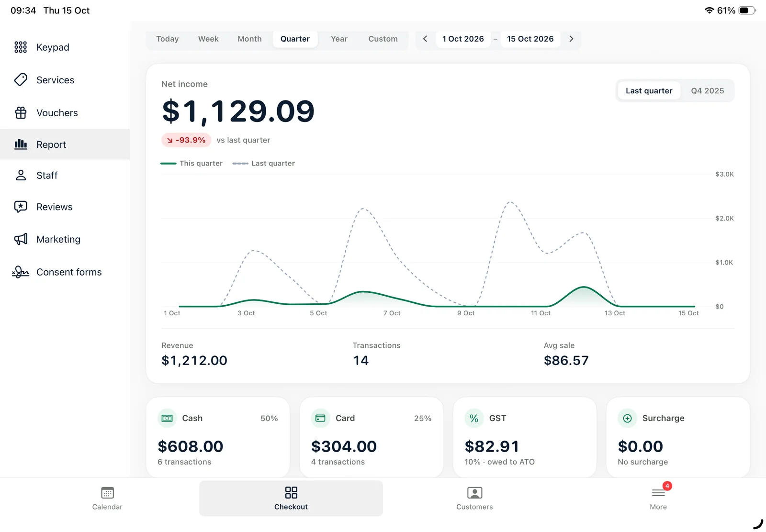
Task: Switch report range to Month
Action: point(249,39)
